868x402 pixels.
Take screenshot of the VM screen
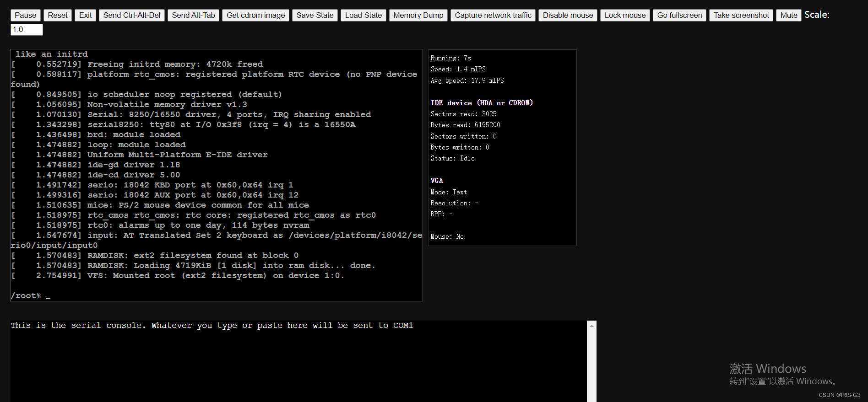click(741, 15)
